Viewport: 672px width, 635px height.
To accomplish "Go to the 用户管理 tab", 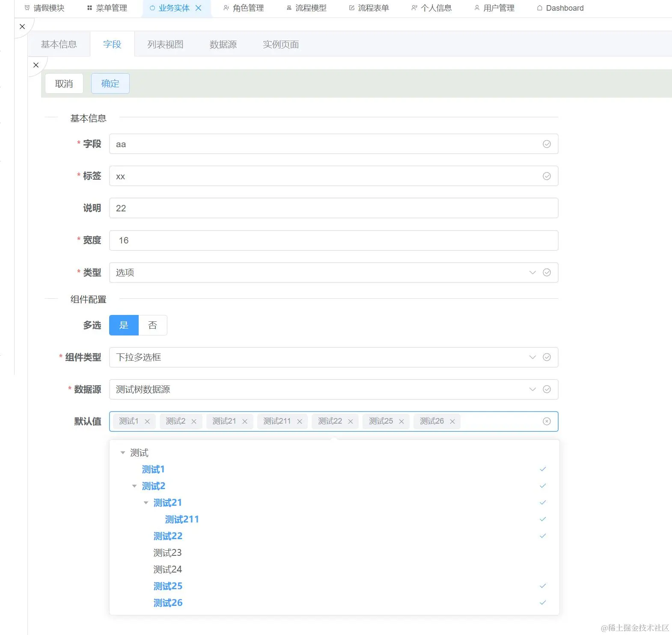I will tap(494, 8).
